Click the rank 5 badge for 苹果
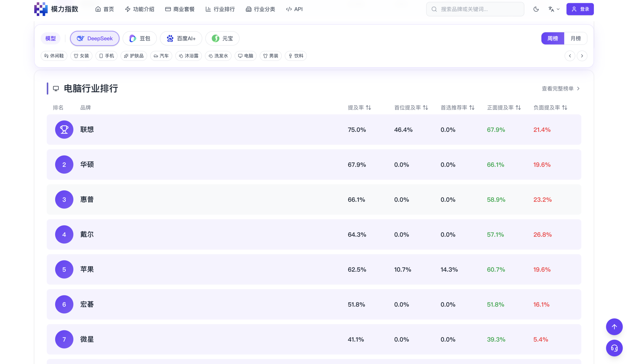 [64, 270]
